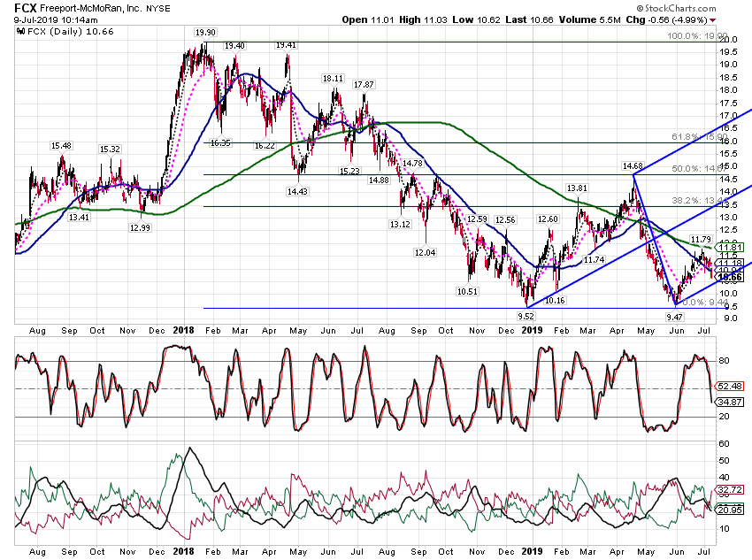This screenshot has height=560, width=752.
Task: Click the 14.68 peak price label
Action: coord(632,166)
